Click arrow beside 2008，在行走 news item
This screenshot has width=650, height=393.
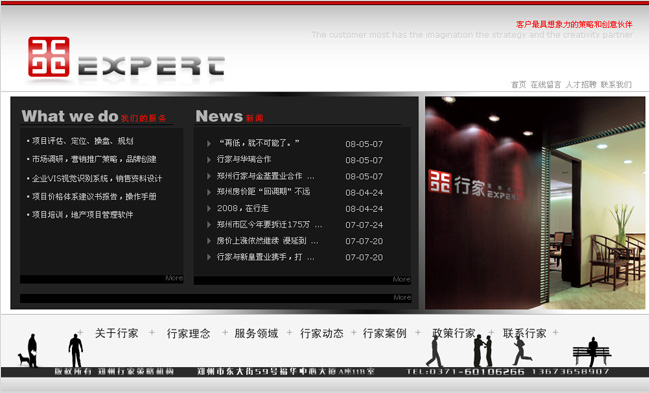point(209,209)
